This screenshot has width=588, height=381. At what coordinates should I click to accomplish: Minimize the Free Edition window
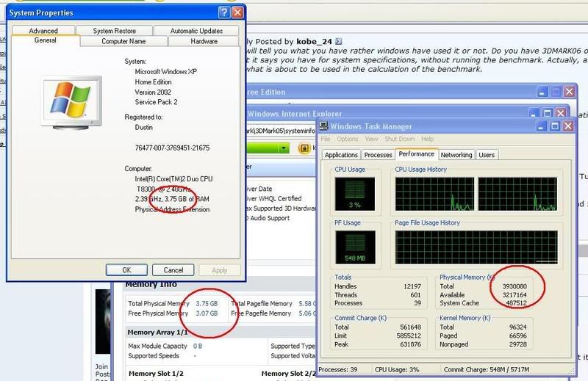(x=542, y=92)
